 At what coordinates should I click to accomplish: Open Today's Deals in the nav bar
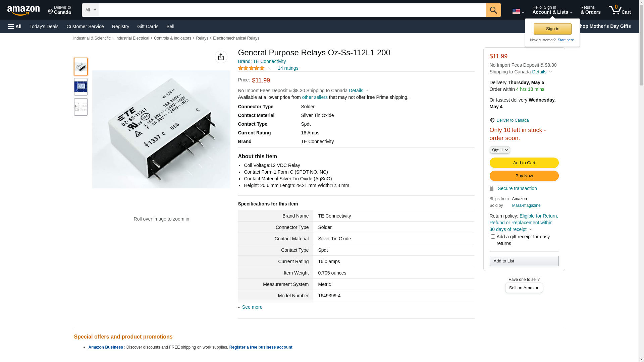click(x=44, y=26)
